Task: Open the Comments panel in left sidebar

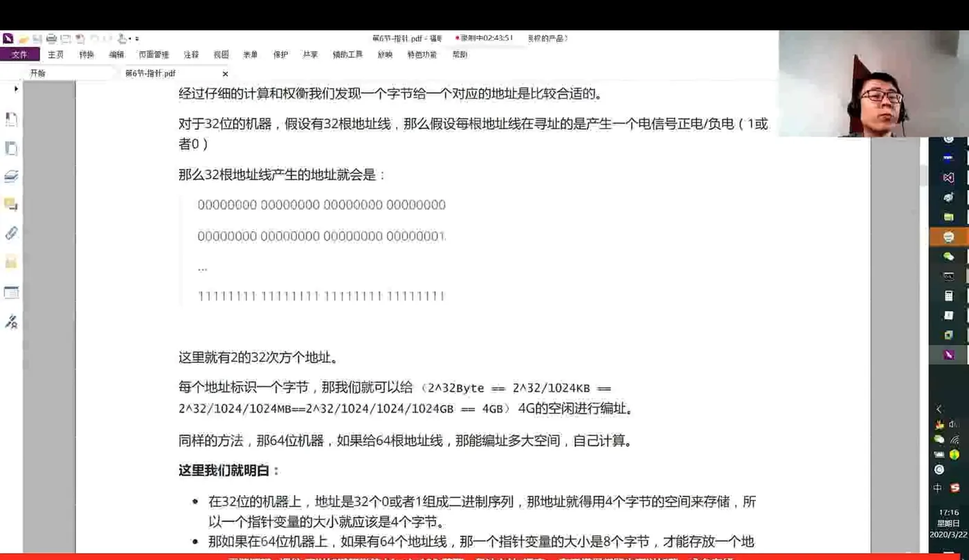Action: (11, 205)
